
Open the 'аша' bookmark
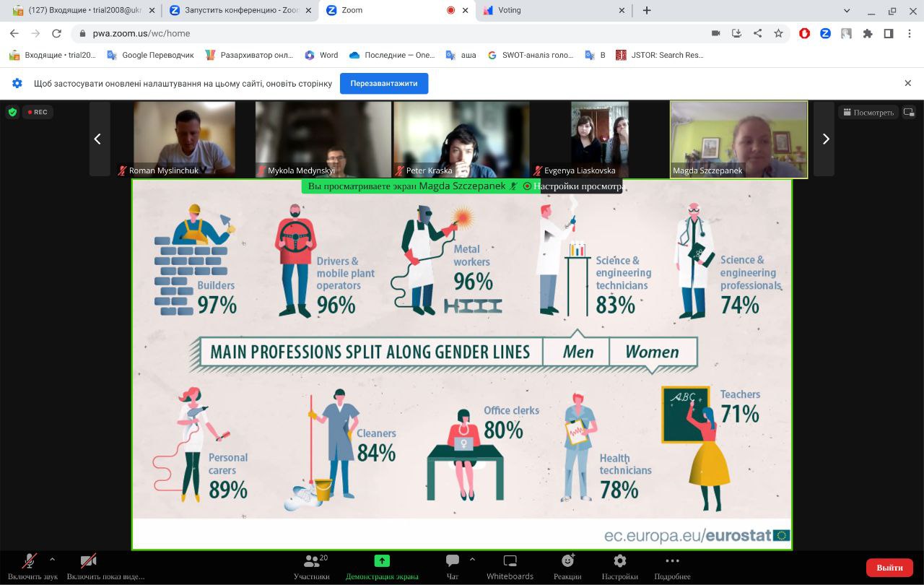(x=461, y=55)
